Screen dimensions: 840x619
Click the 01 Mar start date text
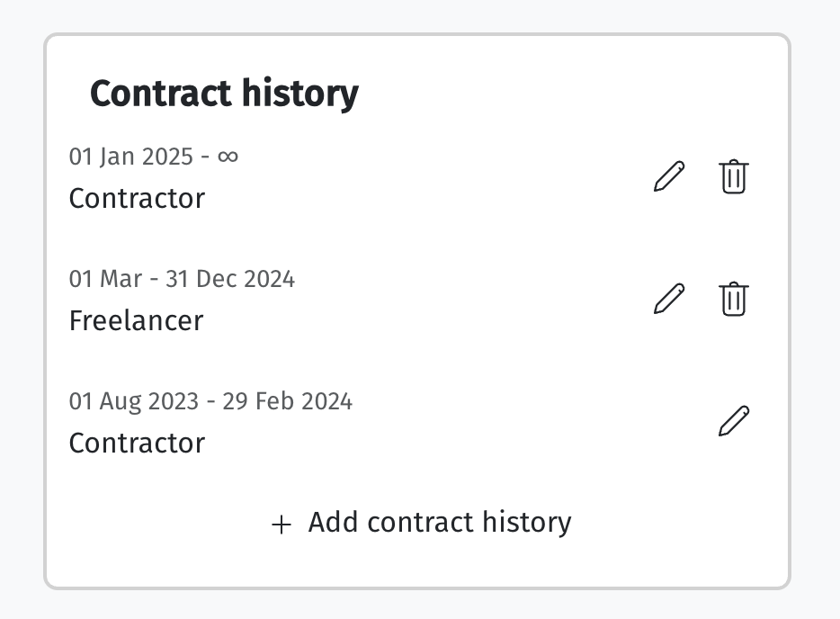pyautogui.click(x=105, y=279)
